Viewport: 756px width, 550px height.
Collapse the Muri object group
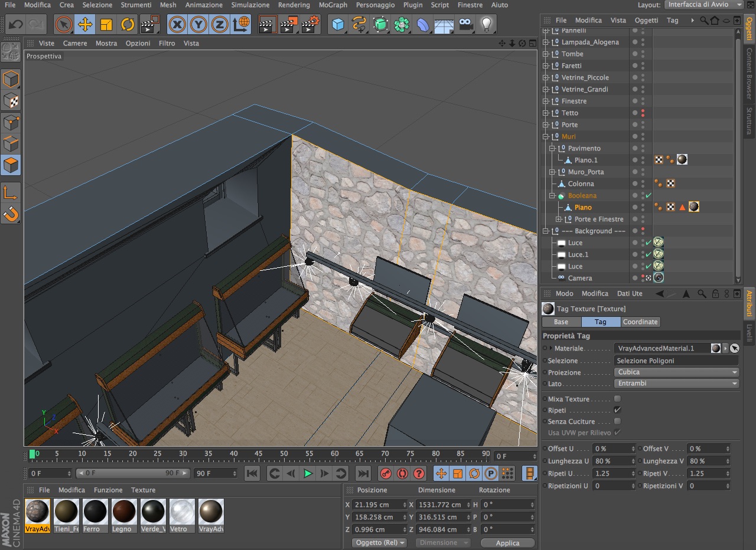(546, 136)
